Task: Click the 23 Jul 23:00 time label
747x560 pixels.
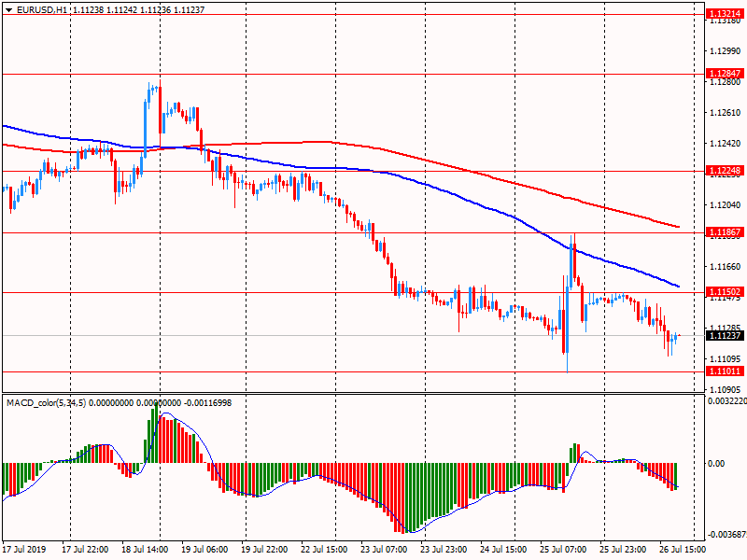Action: coord(444,549)
